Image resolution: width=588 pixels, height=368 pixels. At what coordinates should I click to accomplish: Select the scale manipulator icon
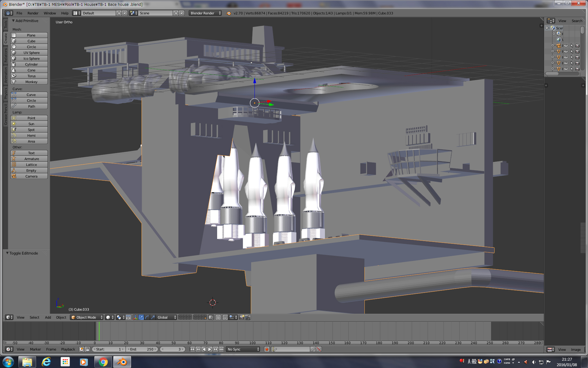point(153,317)
